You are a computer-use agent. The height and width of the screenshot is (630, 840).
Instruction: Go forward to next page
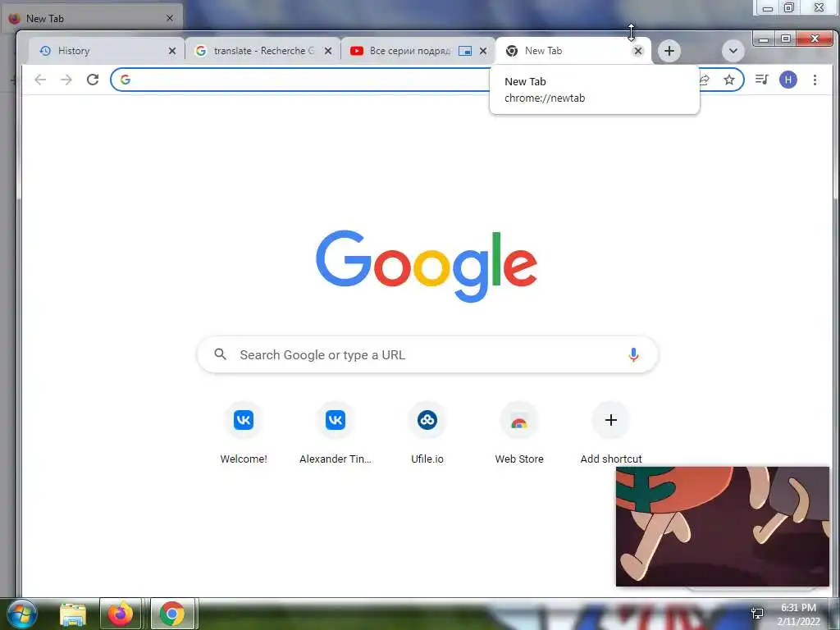(x=66, y=80)
